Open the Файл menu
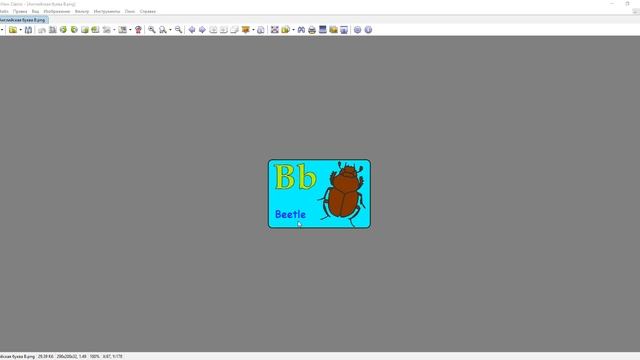 4,11
